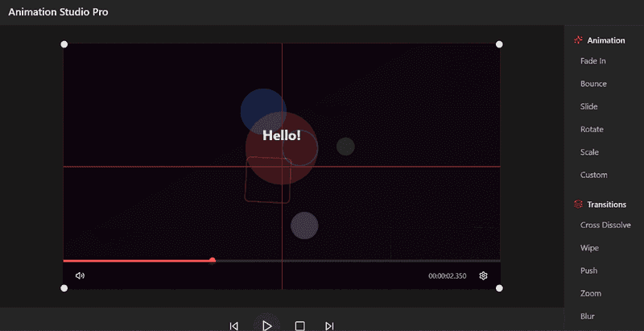Image resolution: width=644 pixels, height=331 pixels.
Task: Select the Cross Dissolve transition
Action: (605, 225)
